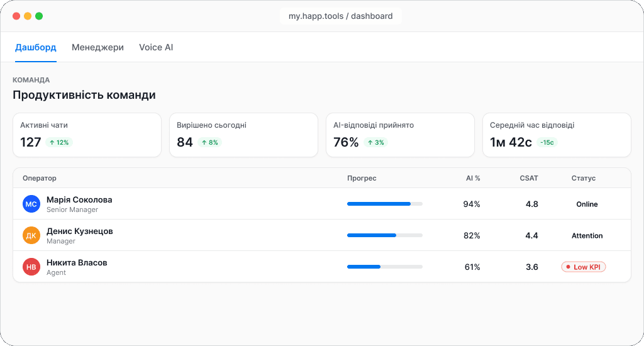The image size is (644, 346).
Task: Click the Статус column header
Action: 584,178
